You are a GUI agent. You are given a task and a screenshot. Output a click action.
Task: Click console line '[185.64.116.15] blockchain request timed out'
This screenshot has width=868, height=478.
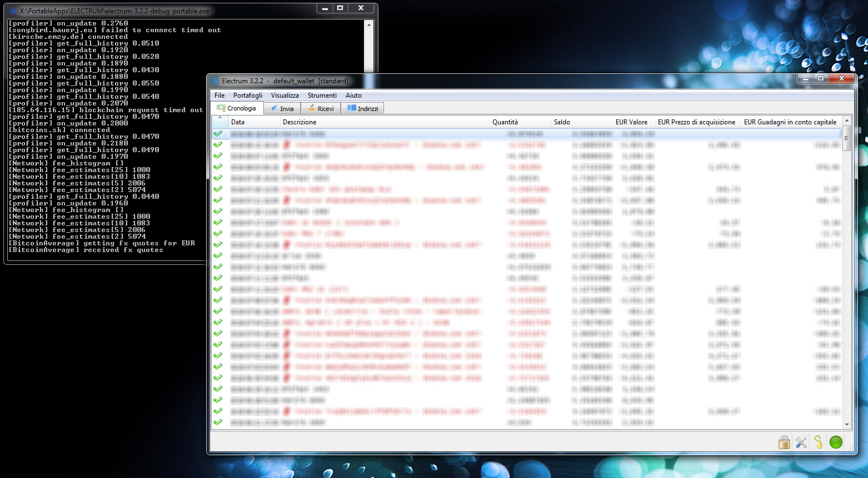pos(106,110)
